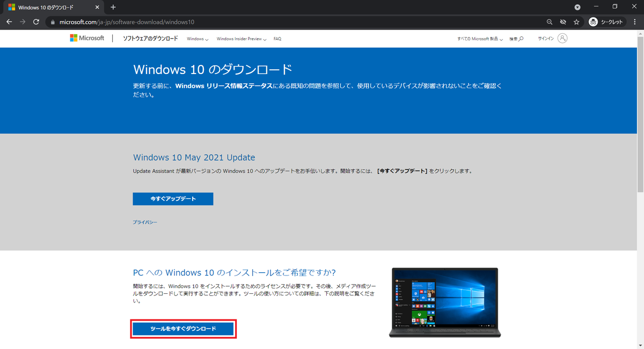Expand the Windows Insider Preview dropdown

(241, 39)
